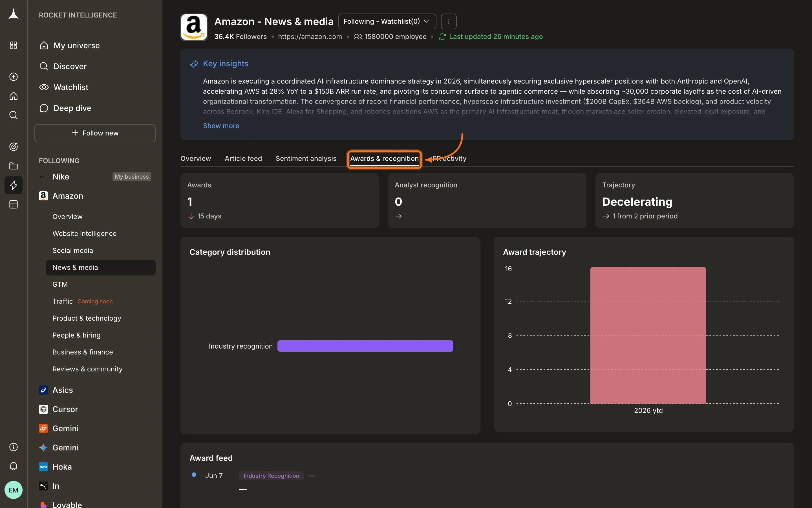Open the folder icon in the narrow rail
The width and height of the screenshot is (812, 508).
click(x=14, y=166)
